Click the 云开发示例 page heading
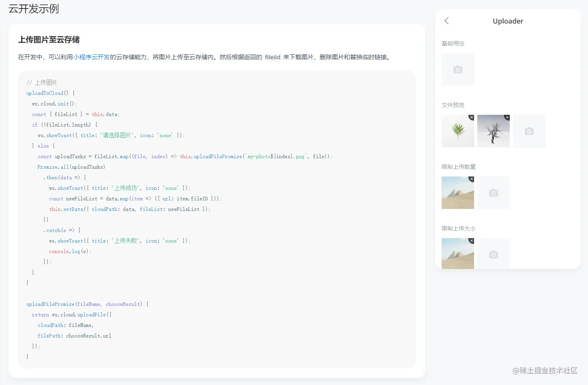 coord(34,9)
